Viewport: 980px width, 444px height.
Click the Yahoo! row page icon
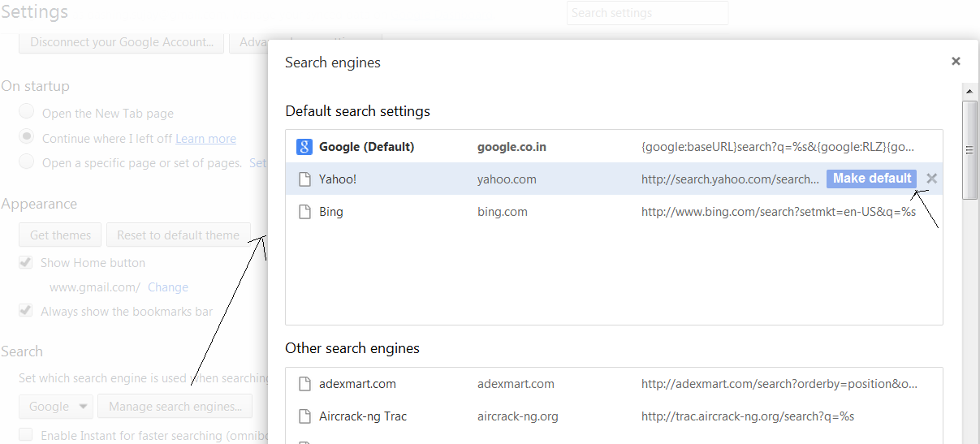(304, 179)
